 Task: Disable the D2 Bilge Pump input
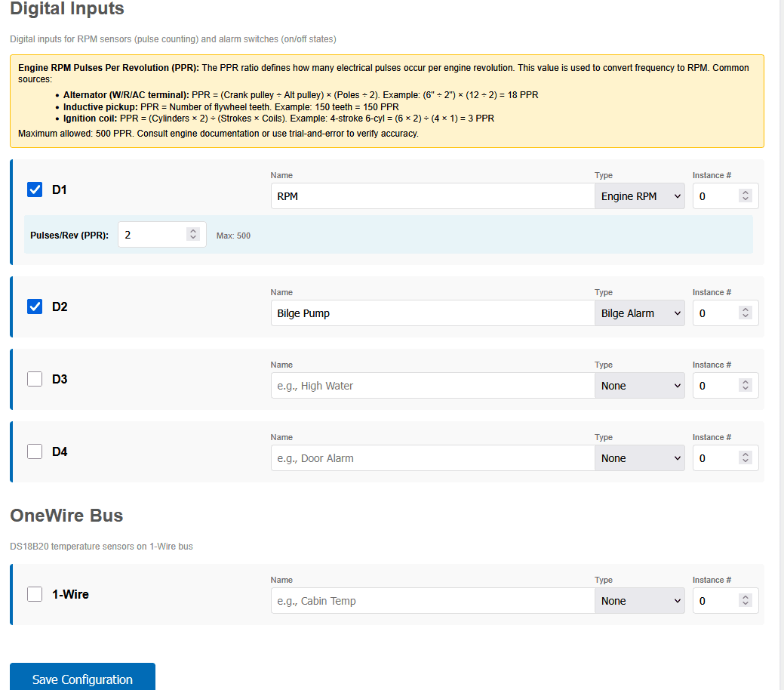coord(35,306)
